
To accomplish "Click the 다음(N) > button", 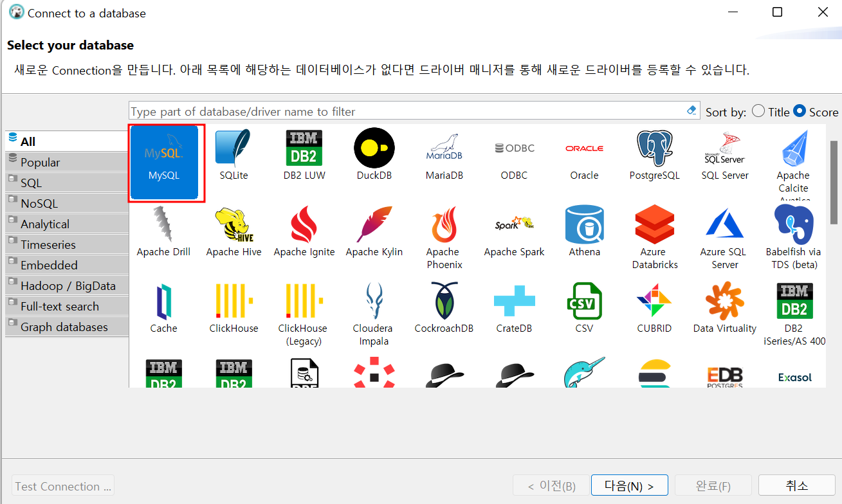I will tap(629, 486).
